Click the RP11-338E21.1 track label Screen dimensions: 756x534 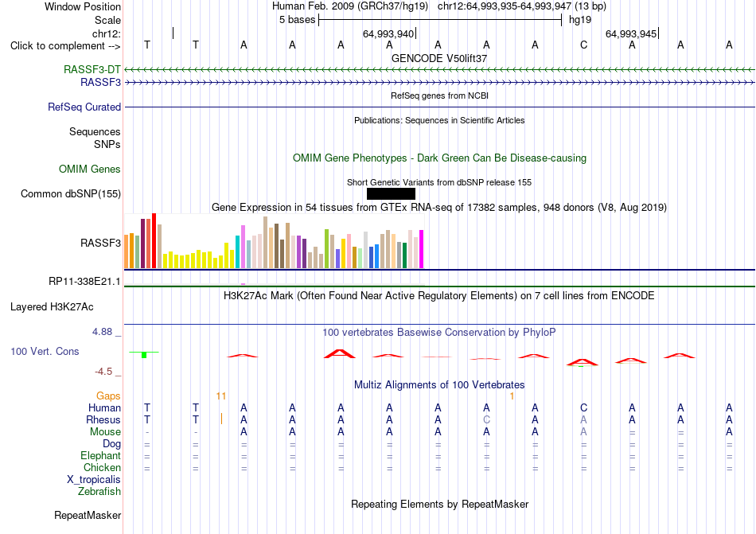click(x=85, y=282)
